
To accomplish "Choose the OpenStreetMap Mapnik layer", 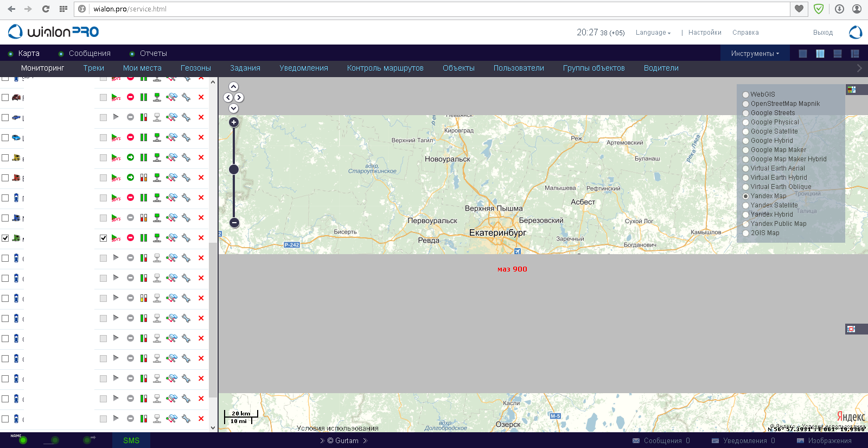I will (746, 104).
